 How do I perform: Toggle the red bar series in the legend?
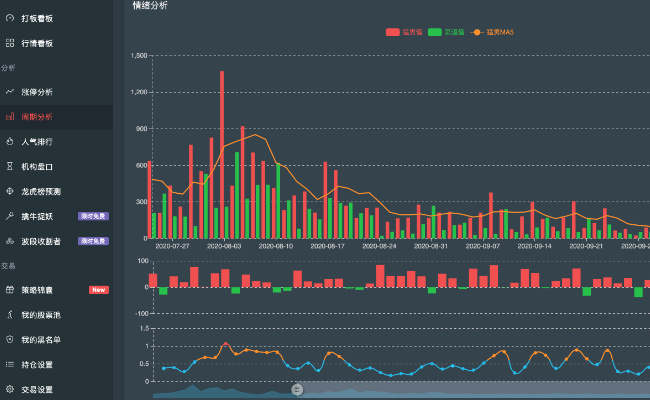404,32
